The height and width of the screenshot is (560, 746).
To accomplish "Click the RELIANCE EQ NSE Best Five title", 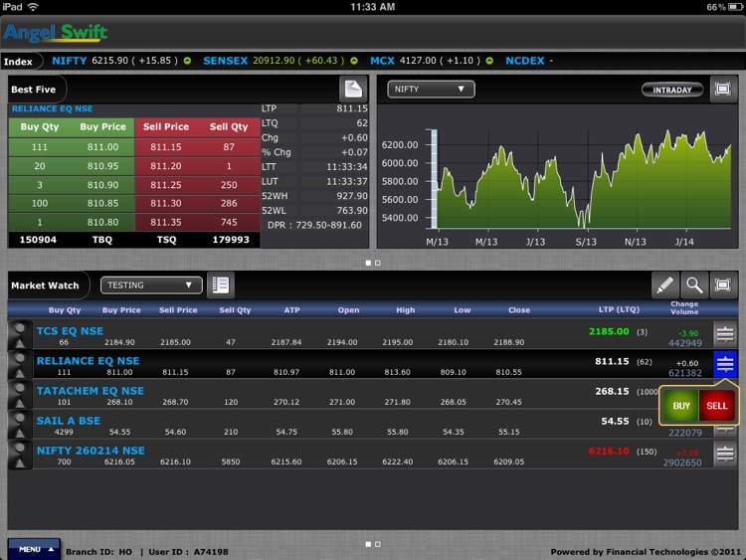I will tap(53, 109).
